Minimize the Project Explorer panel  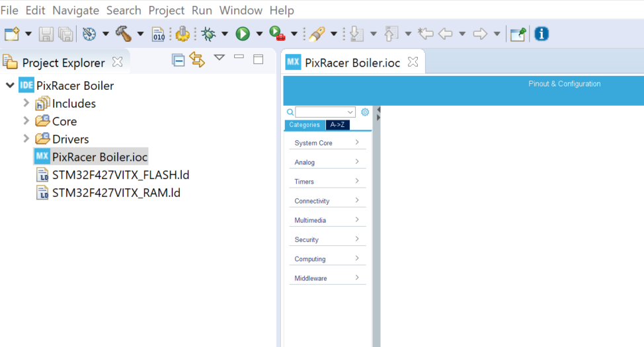pos(239,57)
